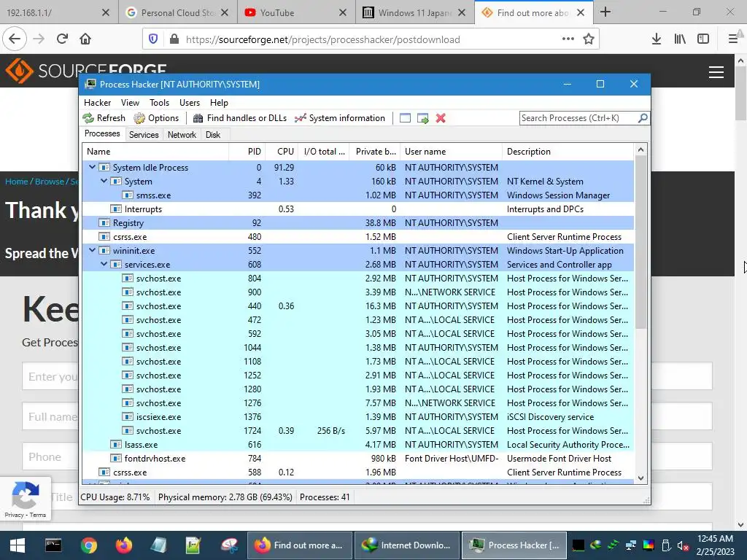Collapse the System tree node
This screenshot has width=747, height=560.
tap(104, 181)
